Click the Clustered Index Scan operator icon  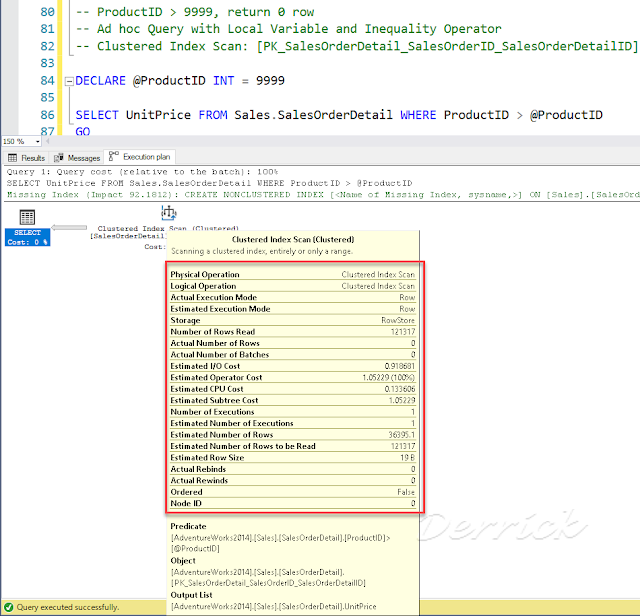169,213
